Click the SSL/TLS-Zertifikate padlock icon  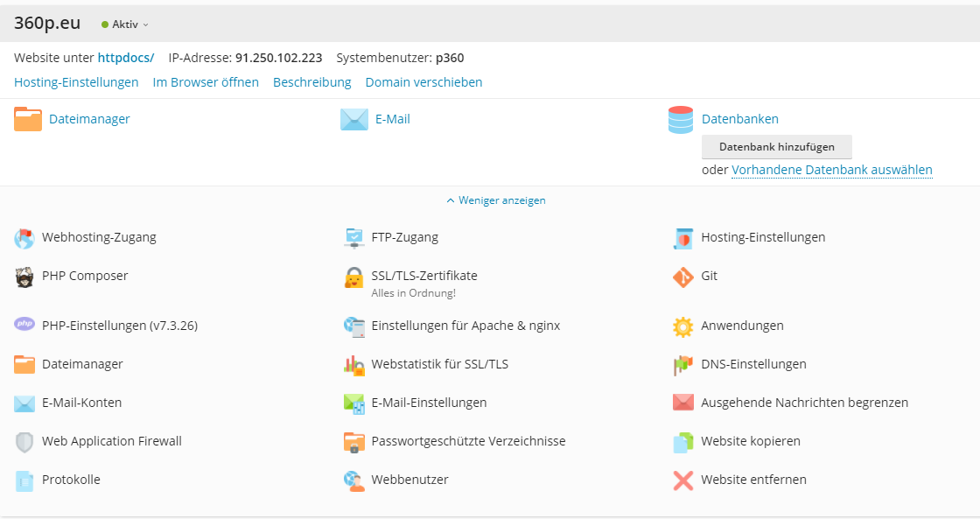(x=353, y=278)
